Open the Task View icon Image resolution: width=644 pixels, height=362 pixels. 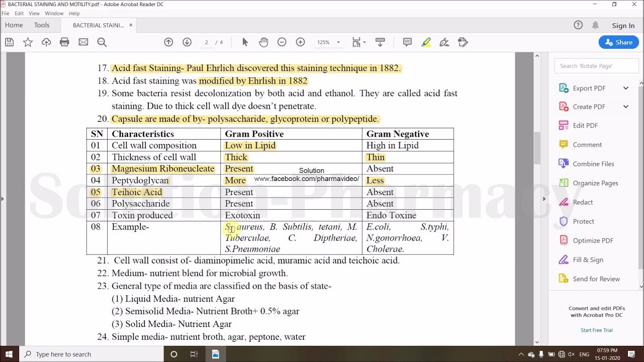coord(194,354)
